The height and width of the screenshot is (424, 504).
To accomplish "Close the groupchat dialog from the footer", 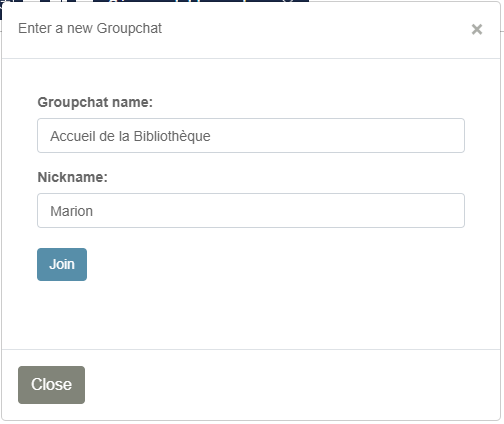I will coord(51,385).
